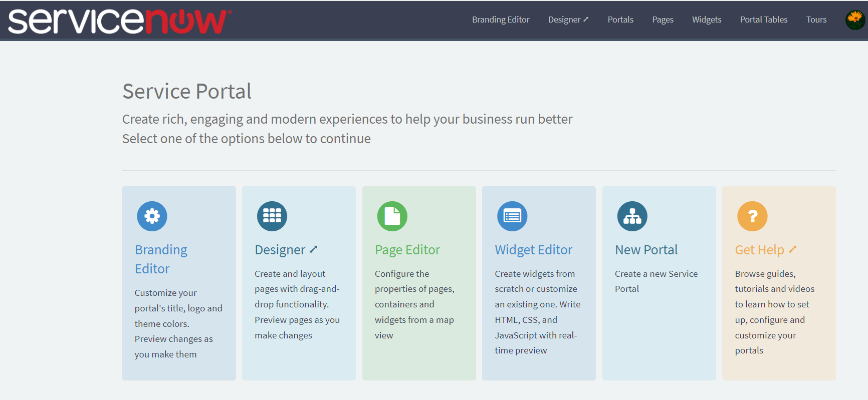The image size is (868, 400).
Task: Select Tours in the top navigation
Action: coord(816,20)
